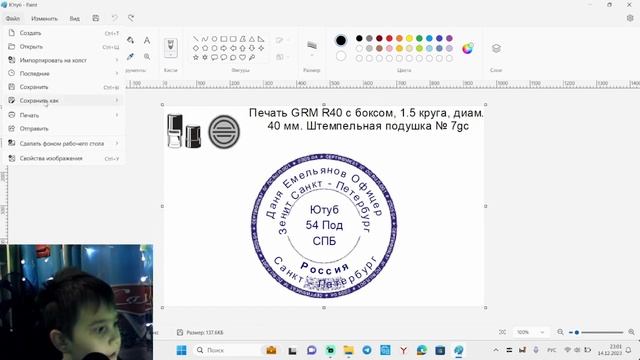Pick the purple color swatch
The width and height of the screenshot is (640, 360).
pyautogui.click(x=449, y=38)
